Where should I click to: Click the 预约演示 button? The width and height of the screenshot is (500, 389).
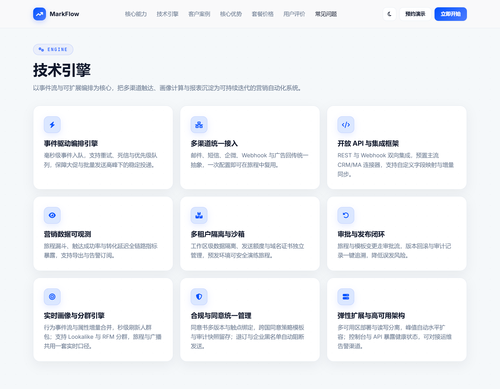(x=415, y=14)
